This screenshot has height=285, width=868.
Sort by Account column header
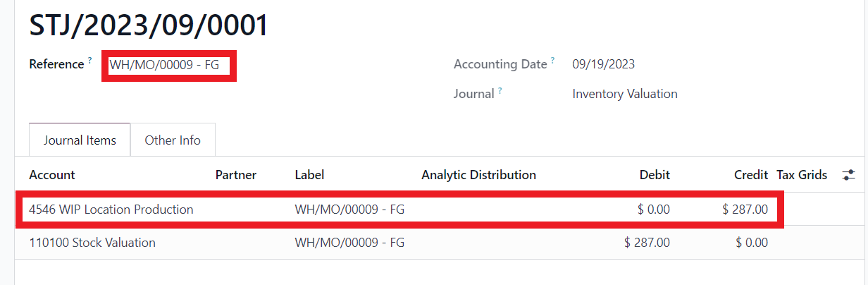pyautogui.click(x=52, y=175)
